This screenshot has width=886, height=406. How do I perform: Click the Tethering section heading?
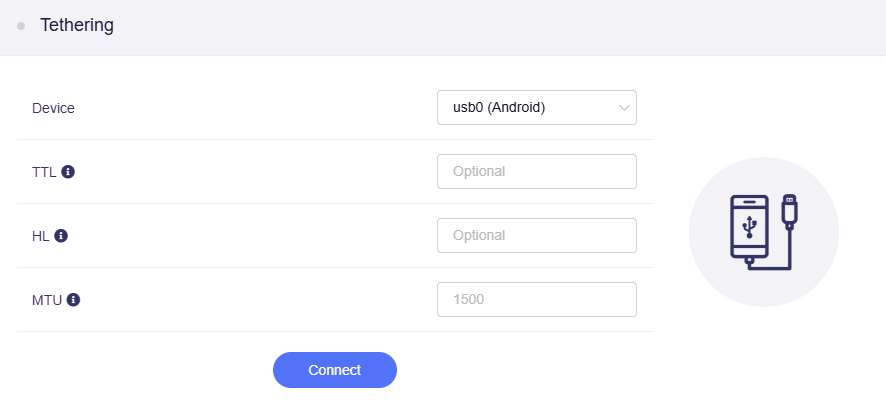tap(77, 26)
